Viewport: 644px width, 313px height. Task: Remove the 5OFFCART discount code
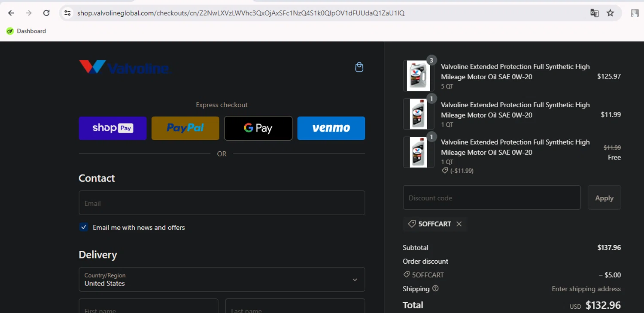point(459,224)
